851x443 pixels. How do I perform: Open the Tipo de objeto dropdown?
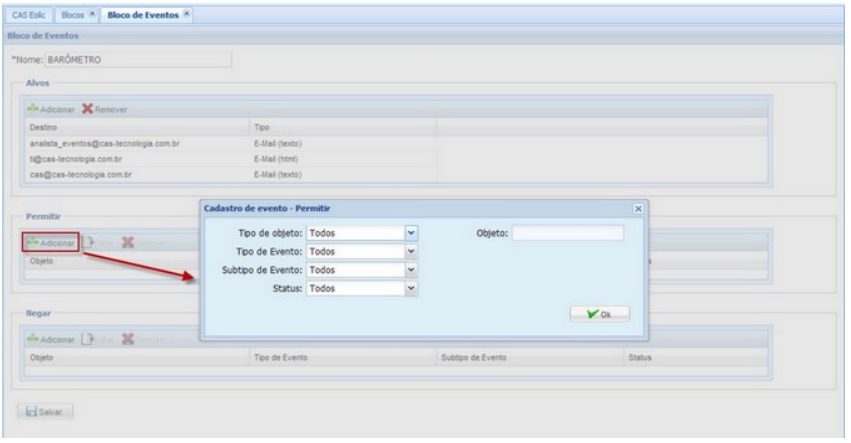pyautogui.click(x=410, y=233)
